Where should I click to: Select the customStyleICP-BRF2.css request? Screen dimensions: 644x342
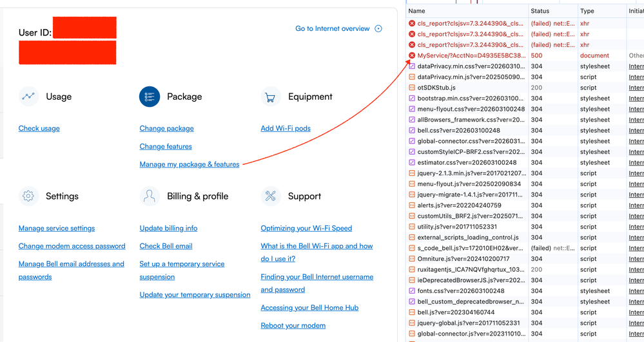525,152
